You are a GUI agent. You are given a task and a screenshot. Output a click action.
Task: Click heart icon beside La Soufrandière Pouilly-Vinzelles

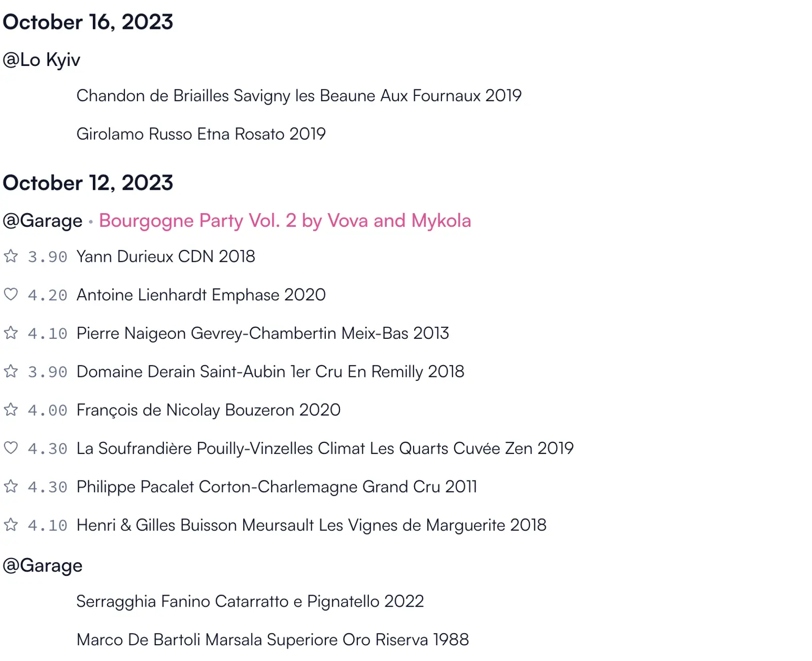(11, 448)
